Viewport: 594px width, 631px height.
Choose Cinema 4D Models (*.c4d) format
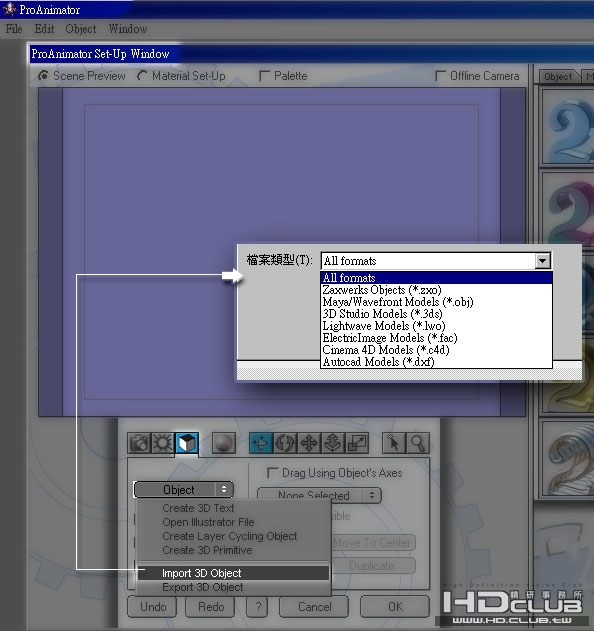(x=436, y=350)
